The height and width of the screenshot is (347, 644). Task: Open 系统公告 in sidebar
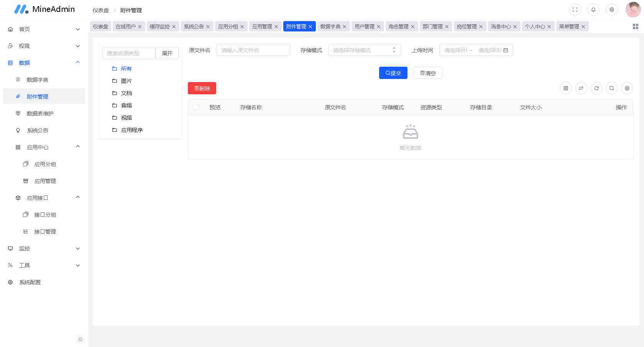point(44,130)
